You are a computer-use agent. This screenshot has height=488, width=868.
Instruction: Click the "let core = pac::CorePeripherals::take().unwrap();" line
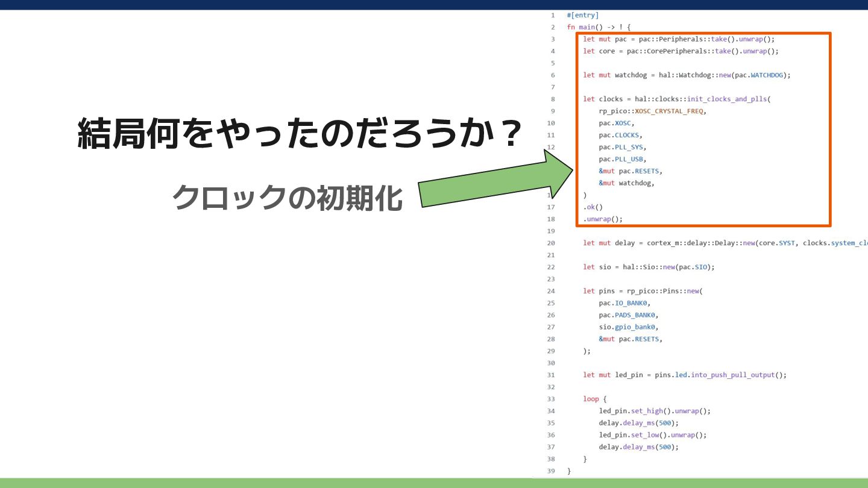tap(681, 51)
